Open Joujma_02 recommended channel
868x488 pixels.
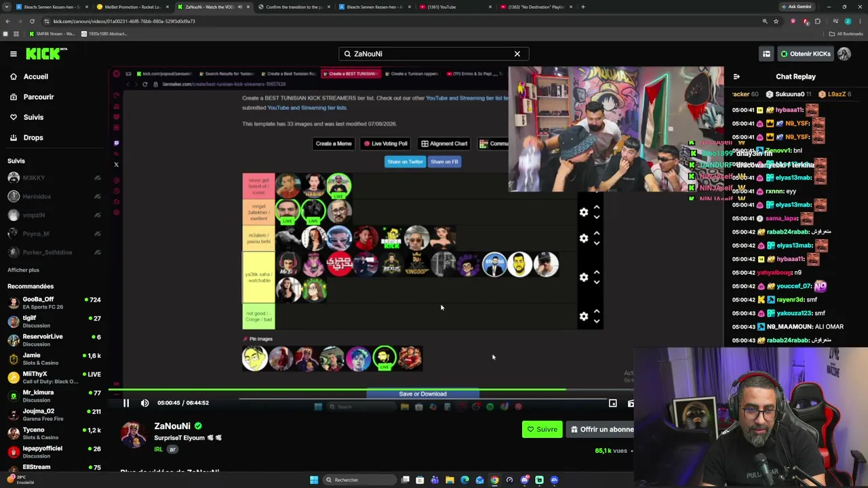pyautogui.click(x=54, y=415)
